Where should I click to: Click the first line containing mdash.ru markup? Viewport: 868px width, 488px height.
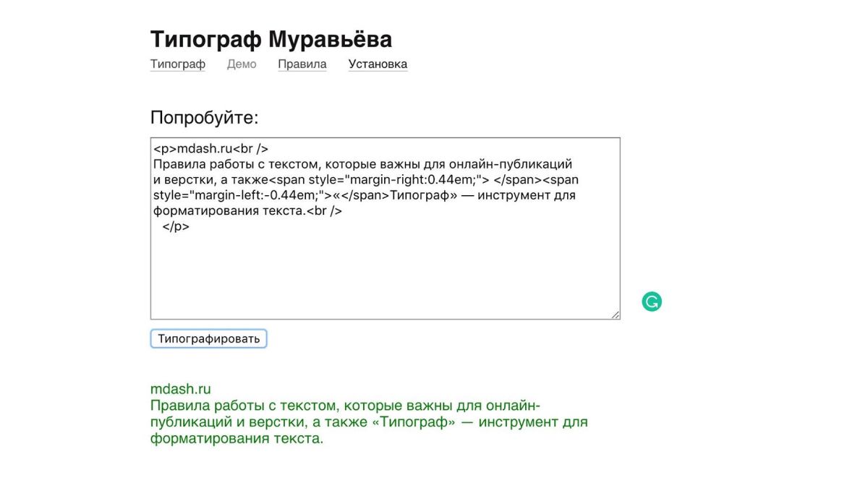click(210, 148)
